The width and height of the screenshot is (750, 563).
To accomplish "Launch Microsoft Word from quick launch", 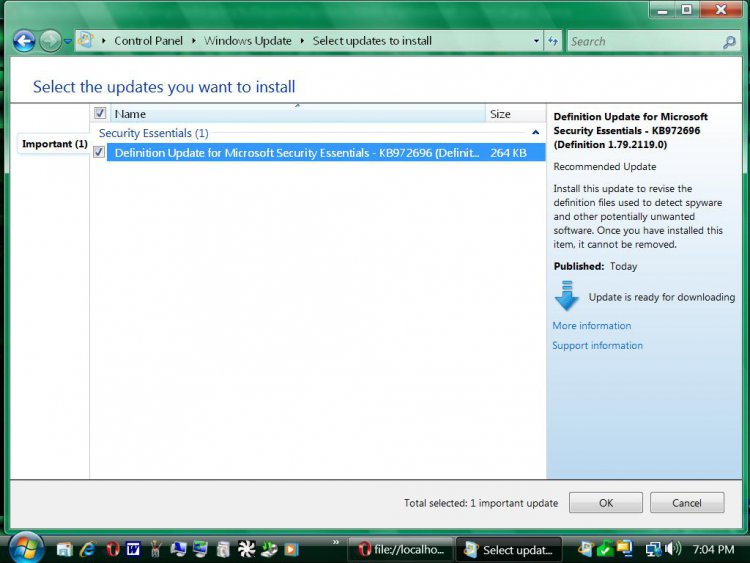I will coord(133,549).
